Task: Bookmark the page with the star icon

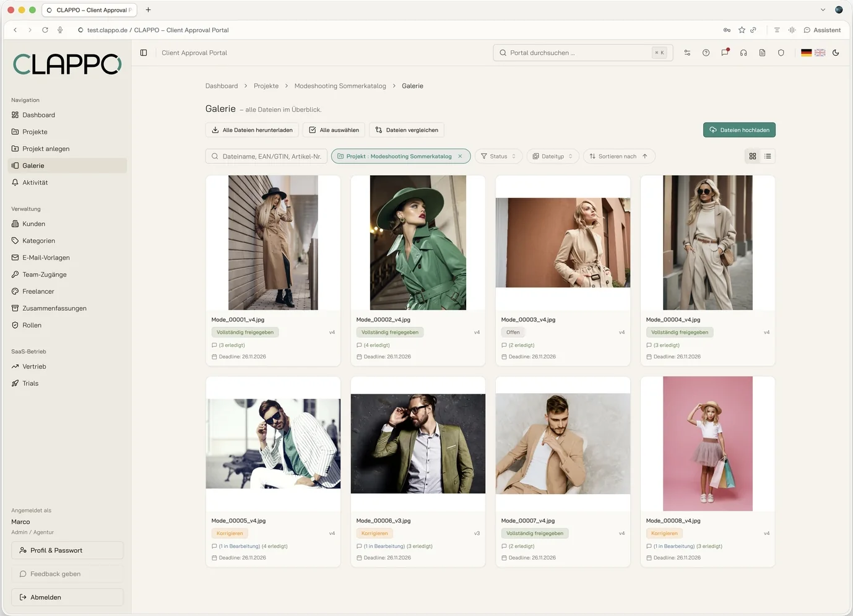Action: [x=742, y=30]
